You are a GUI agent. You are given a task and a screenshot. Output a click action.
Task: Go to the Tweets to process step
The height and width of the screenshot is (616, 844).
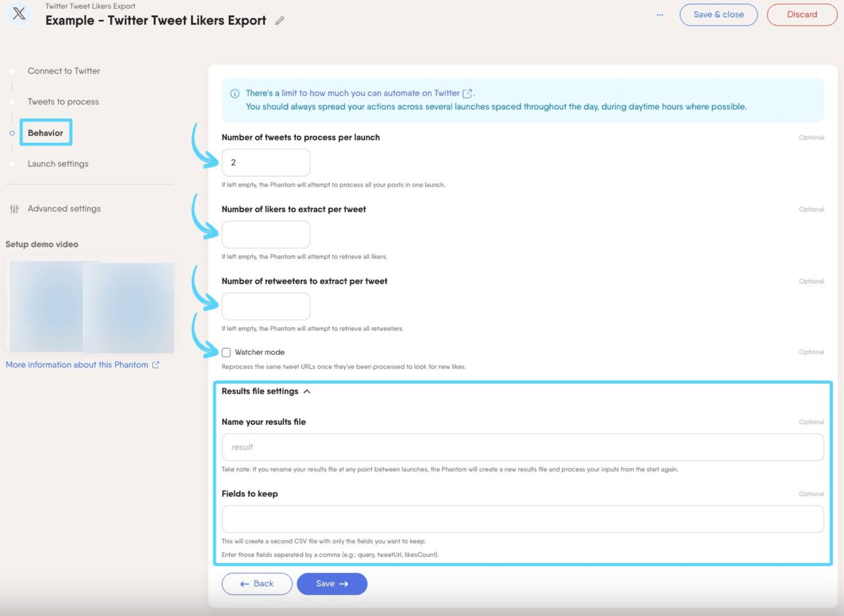63,102
